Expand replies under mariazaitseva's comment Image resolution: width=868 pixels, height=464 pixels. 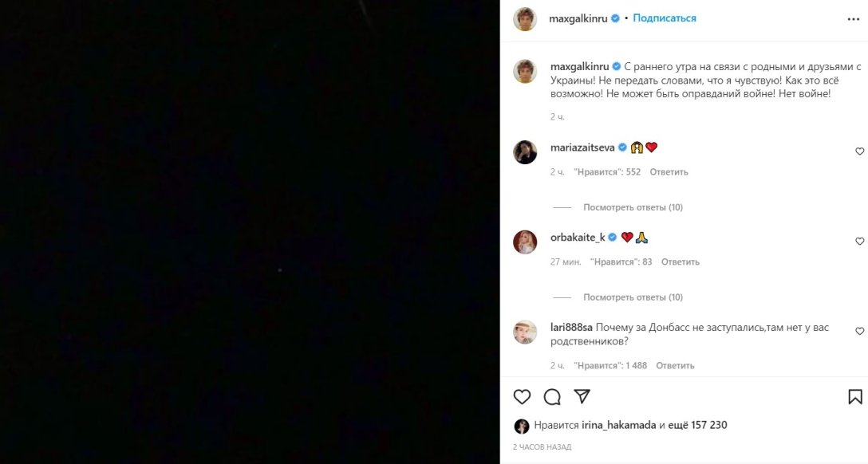click(633, 207)
